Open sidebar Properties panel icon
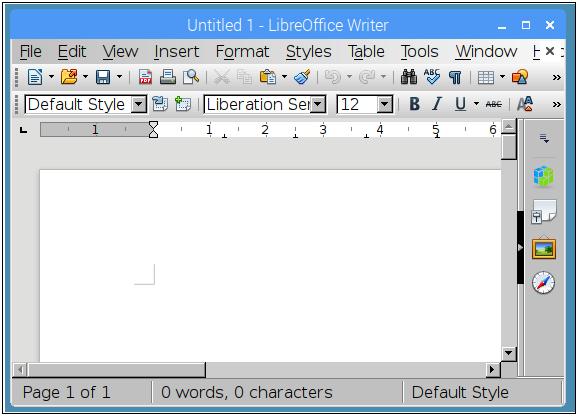Screen dimensions: 578x418 coord(544,177)
